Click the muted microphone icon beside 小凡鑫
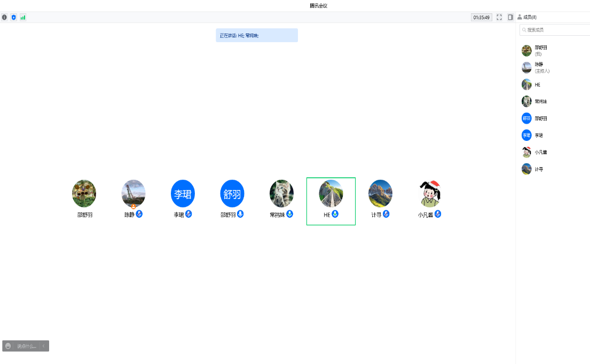The width and height of the screenshot is (590, 364). pos(438,214)
